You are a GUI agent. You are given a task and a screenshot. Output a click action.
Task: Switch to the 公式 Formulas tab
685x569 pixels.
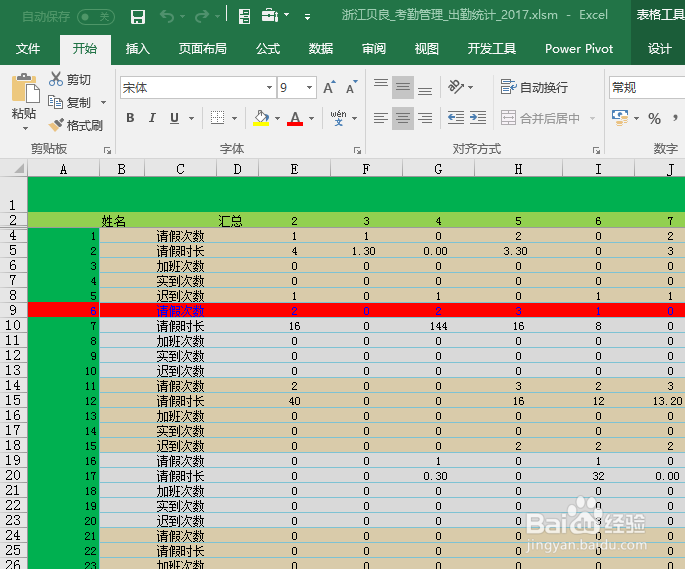point(268,49)
